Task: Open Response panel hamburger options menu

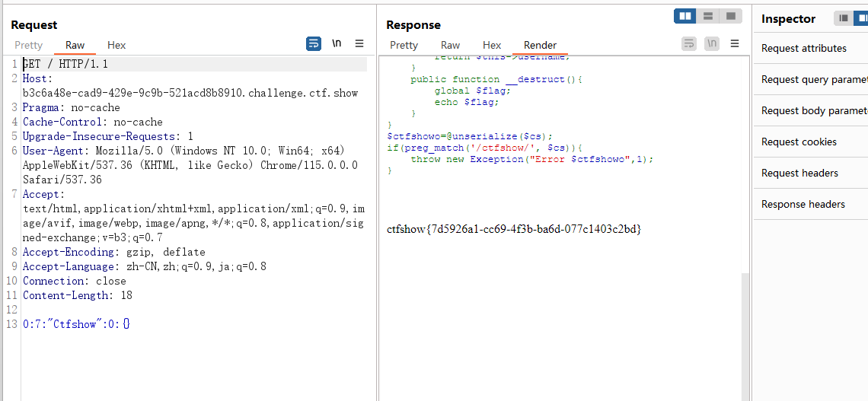Action: pos(735,43)
